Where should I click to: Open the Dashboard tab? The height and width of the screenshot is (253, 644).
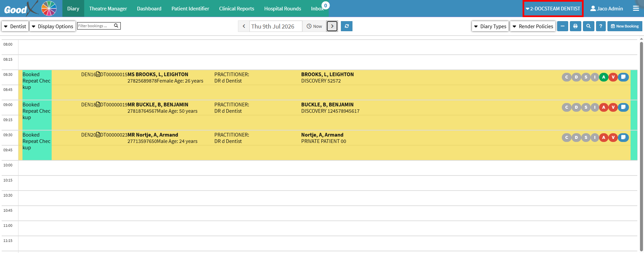click(x=149, y=9)
